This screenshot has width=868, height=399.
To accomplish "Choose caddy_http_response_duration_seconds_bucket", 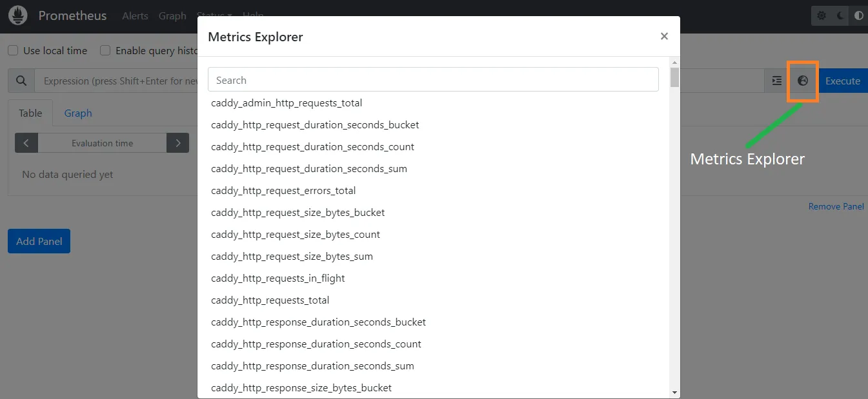I will [318, 322].
